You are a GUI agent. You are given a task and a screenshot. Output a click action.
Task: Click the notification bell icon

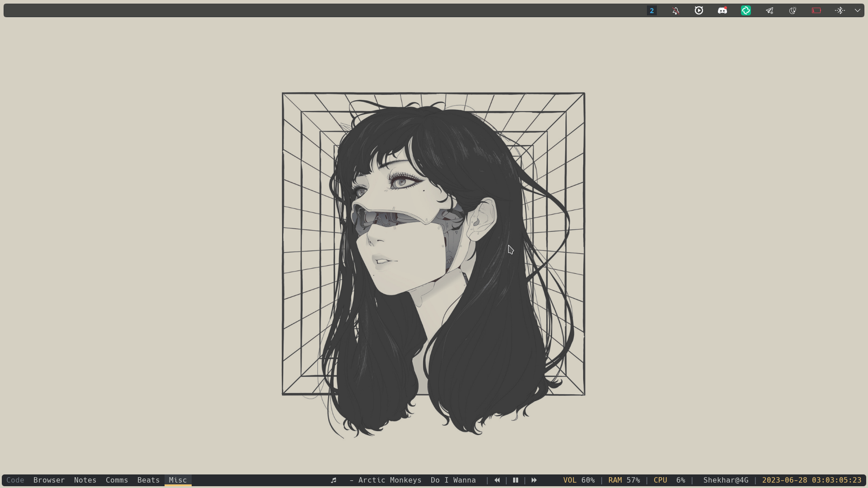click(x=675, y=10)
